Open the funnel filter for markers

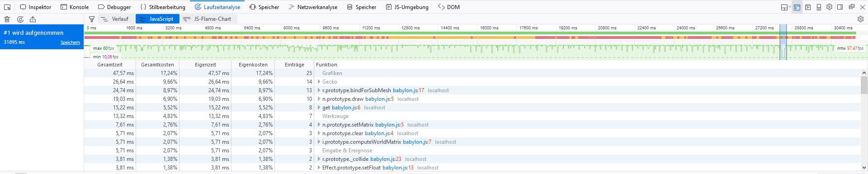92,19
